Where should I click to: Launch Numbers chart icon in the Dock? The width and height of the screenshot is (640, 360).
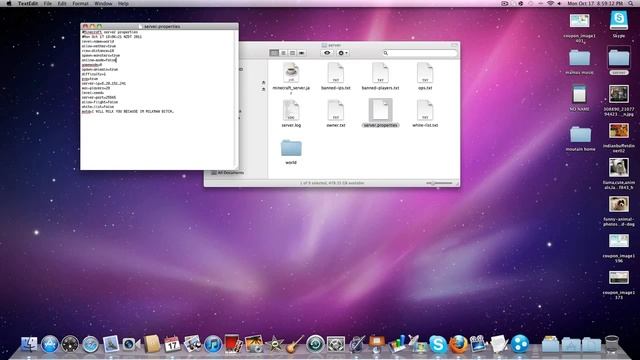397,344
